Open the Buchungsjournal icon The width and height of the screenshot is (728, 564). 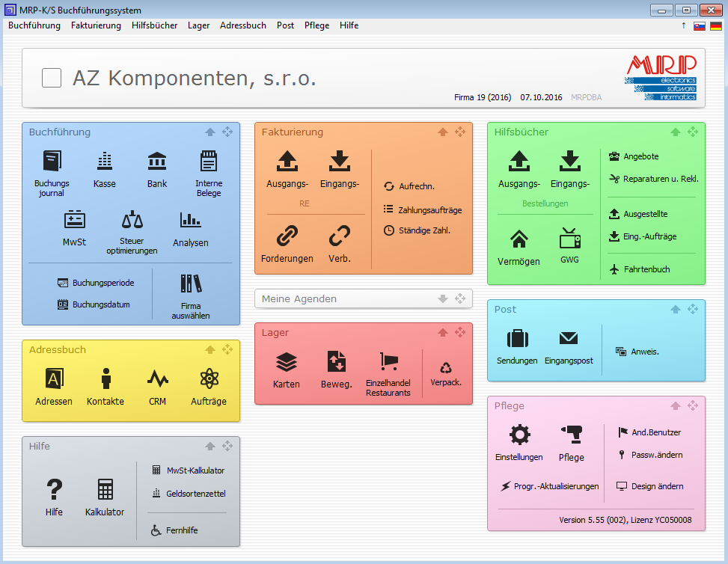pos(52,162)
